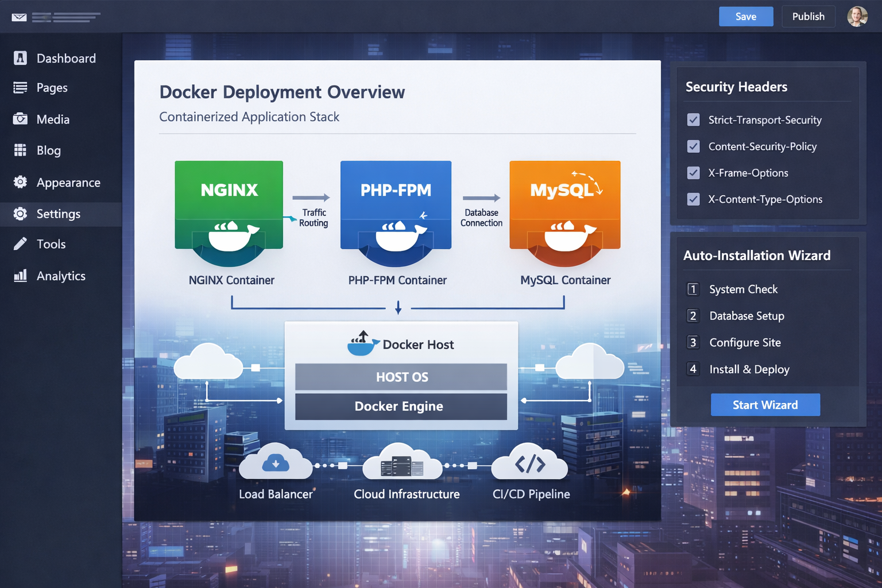The image size is (882, 588).
Task: Click the Traffic Routing label
Action: point(314,218)
